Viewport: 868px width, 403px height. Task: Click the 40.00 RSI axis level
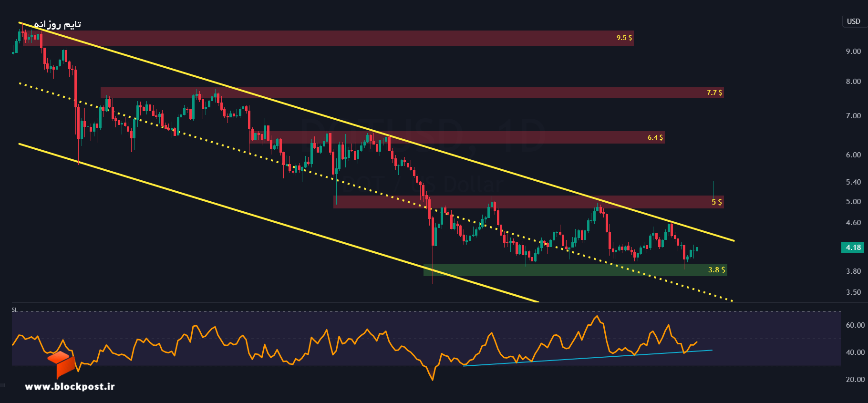[x=855, y=352]
